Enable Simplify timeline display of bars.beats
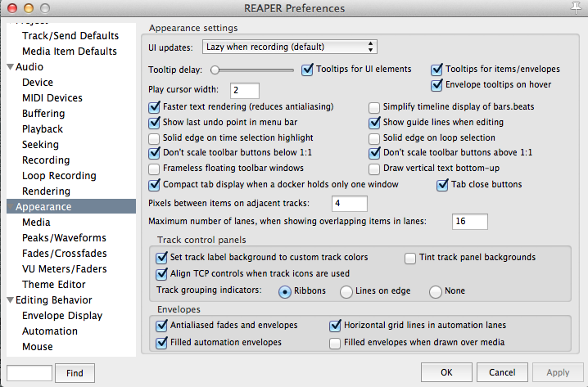This screenshot has height=387, width=588. [374, 107]
